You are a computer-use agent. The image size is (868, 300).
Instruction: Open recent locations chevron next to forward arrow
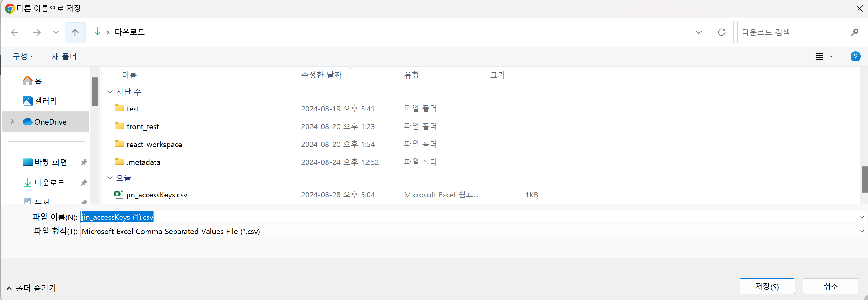pyautogui.click(x=56, y=32)
